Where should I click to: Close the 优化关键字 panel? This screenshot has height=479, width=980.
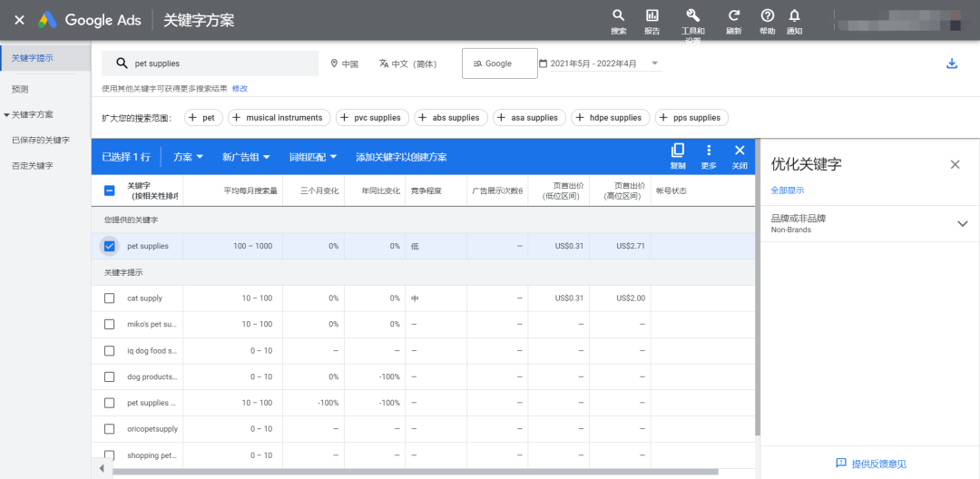click(x=955, y=164)
